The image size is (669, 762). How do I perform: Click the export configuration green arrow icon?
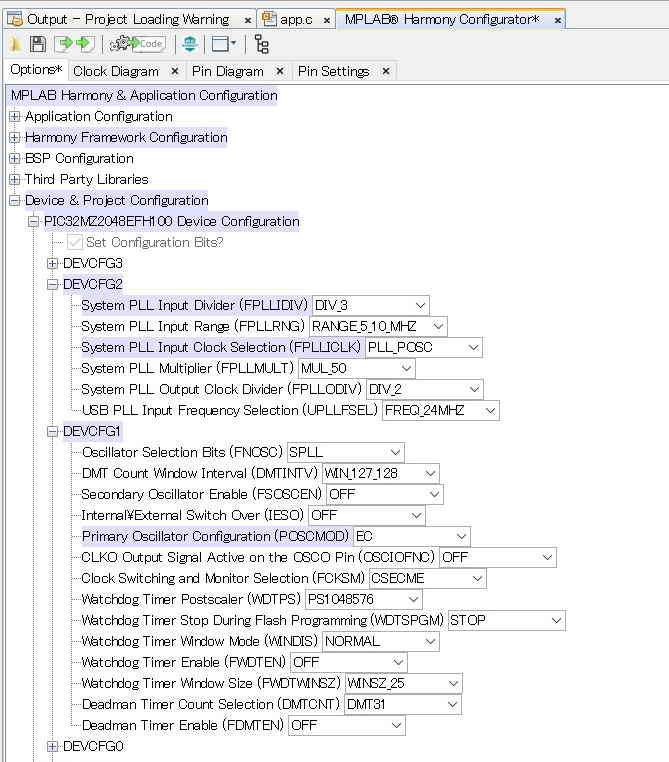[85, 44]
